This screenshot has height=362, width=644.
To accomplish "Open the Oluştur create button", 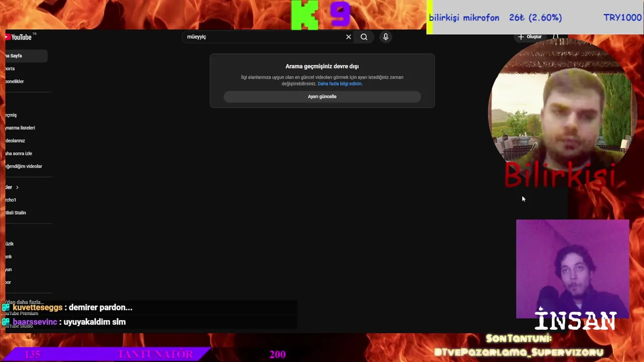I will 530,37.
